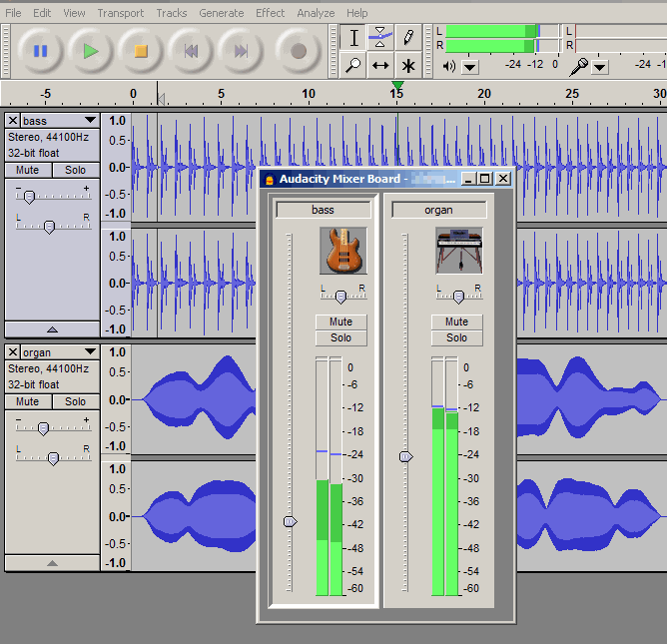
Task: Close the organ track with X
Action: [13, 352]
